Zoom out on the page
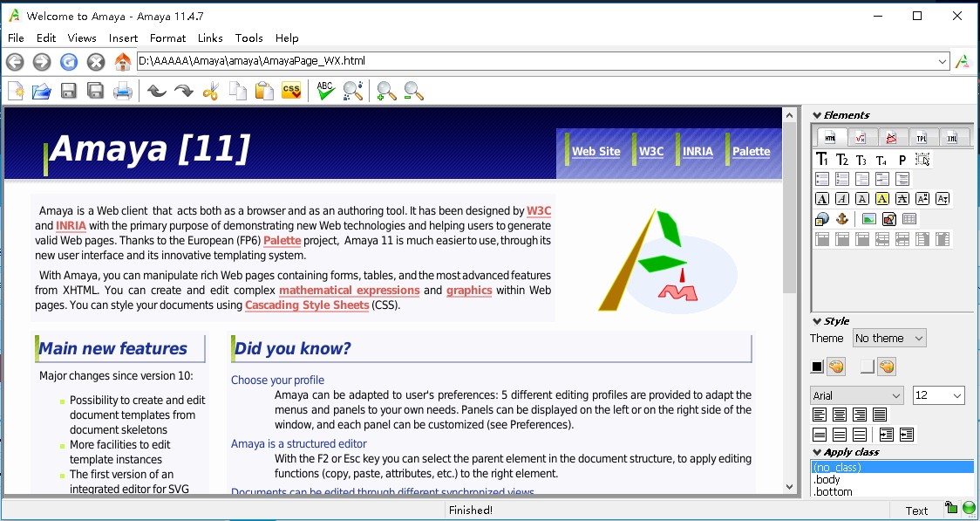The width and height of the screenshot is (980, 521). click(x=414, y=92)
